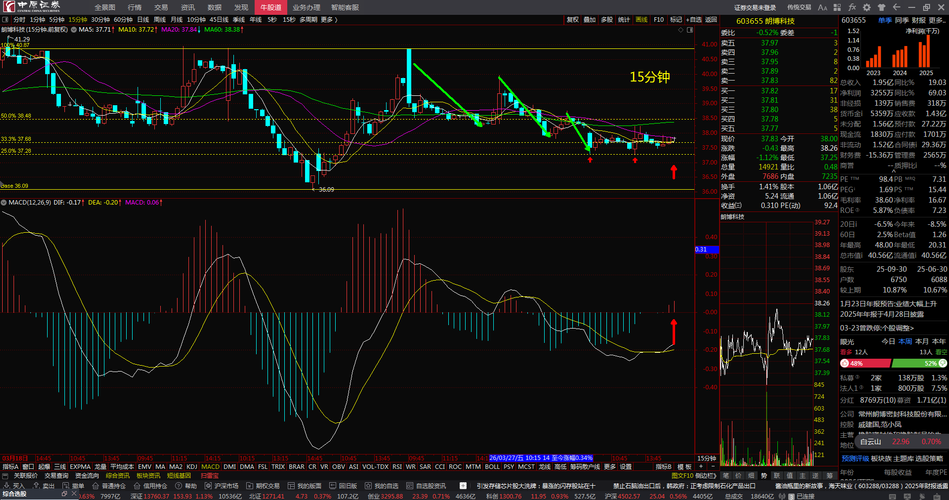This screenshot has width=949, height=500.
Task: Click the 买入 buy toolbar item
Action: click(x=15, y=486)
